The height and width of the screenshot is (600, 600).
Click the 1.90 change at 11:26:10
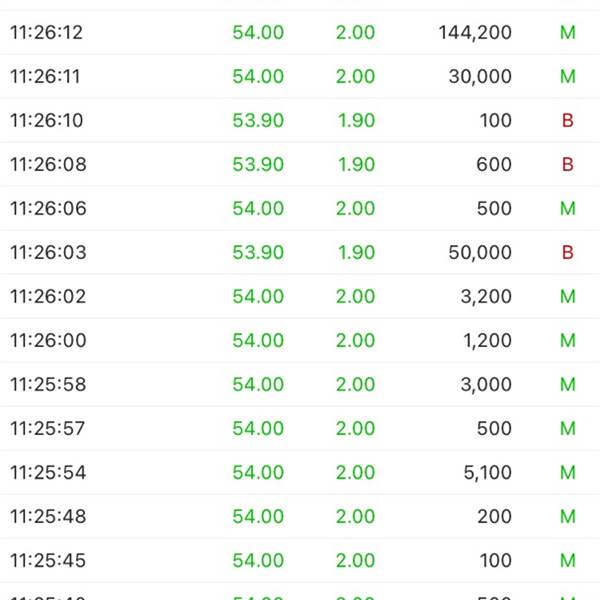(356, 121)
